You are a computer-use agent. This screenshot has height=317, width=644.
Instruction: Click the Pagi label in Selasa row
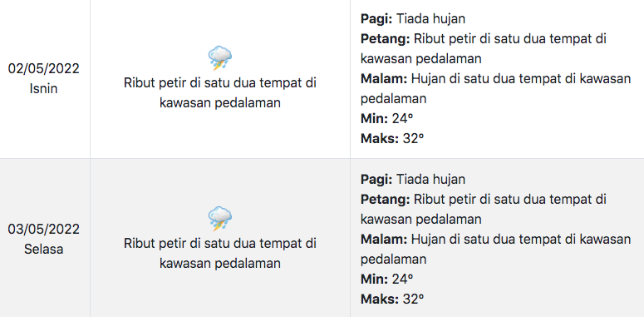[x=376, y=179]
